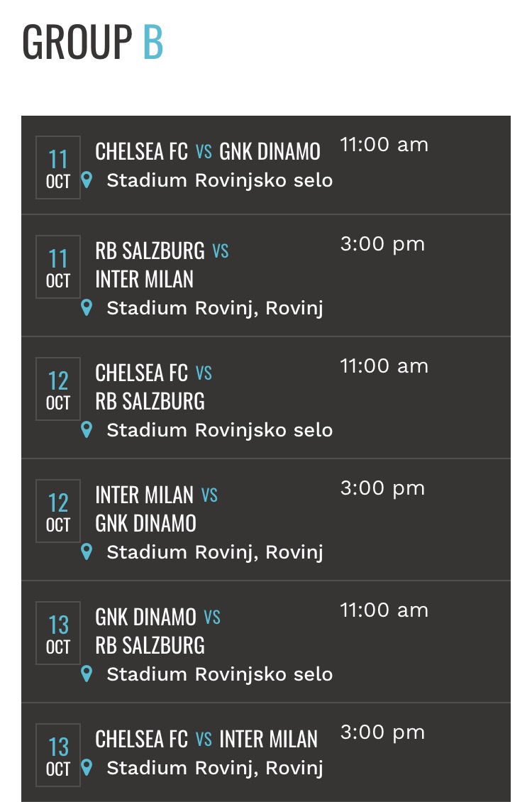Click location pin for Chelsea vs GNK Dinamo

(87, 180)
